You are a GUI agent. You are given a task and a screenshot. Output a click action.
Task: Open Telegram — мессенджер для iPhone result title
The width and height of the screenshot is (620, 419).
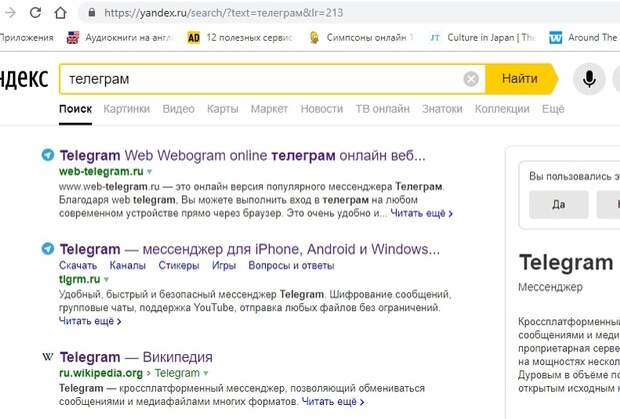pyautogui.click(x=250, y=249)
